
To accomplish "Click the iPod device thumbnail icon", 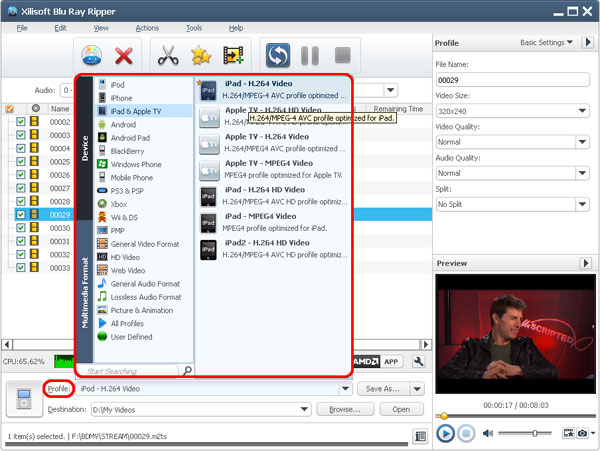I will pyautogui.click(x=24, y=399).
